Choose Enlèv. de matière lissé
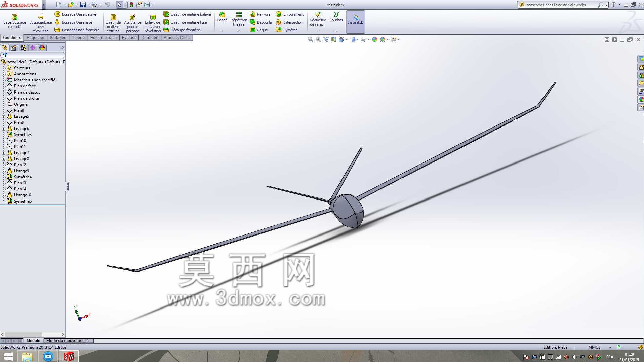644x362 pixels. click(185, 22)
